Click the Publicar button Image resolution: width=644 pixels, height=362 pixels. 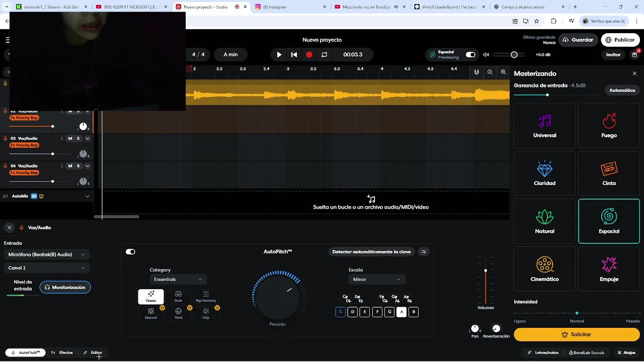pyautogui.click(x=620, y=40)
